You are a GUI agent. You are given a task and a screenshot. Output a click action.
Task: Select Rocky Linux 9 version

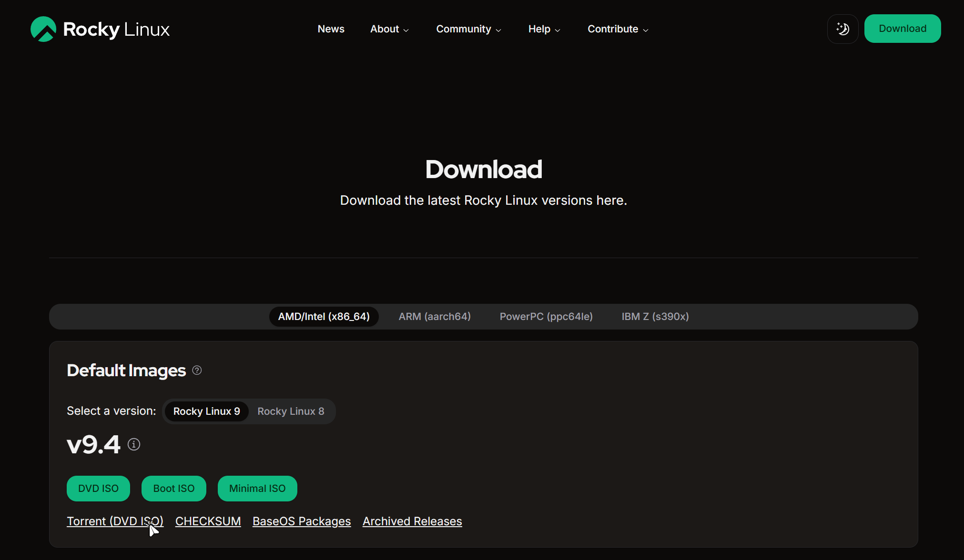[207, 411]
